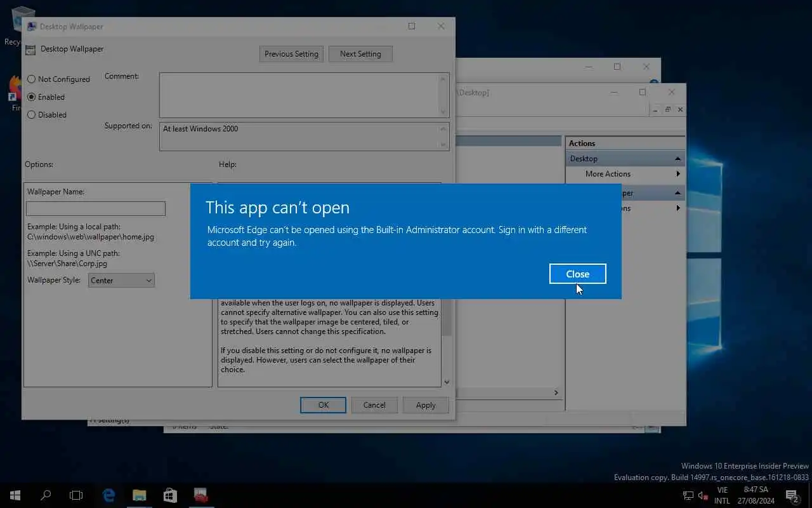Click the down arrow of the Help text scrollbar
Viewport: 812px width, 508px height.
tap(447, 382)
